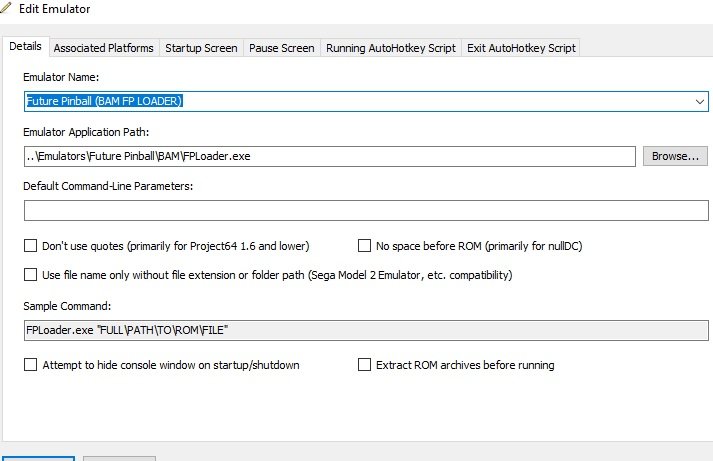Image resolution: width=713 pixels, height=461 pixels.
Task: Open the Associated Platforms tab
Action: pyautogui.click(x=104, y=48)
